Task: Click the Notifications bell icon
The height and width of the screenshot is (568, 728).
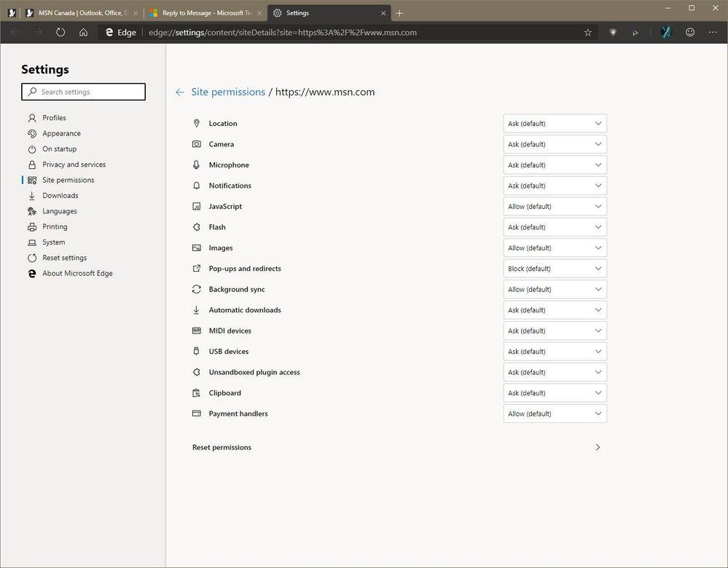Action: [x=197, y=186]
